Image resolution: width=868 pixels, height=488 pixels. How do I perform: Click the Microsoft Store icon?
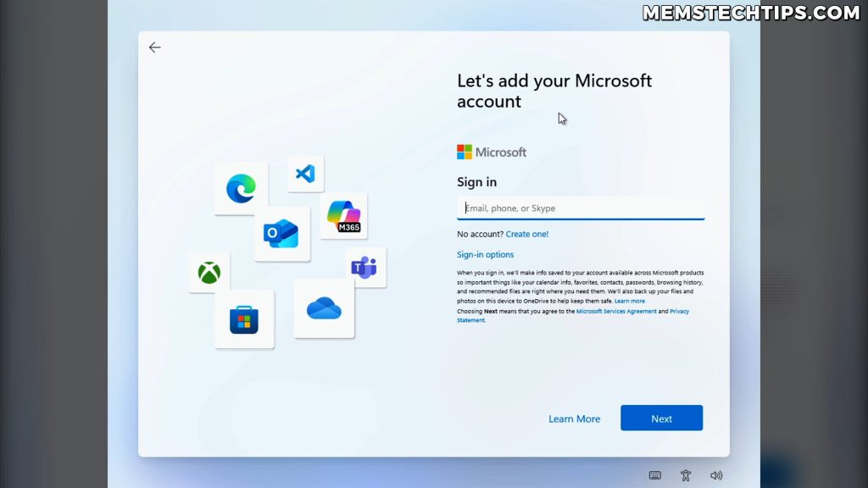244,319
